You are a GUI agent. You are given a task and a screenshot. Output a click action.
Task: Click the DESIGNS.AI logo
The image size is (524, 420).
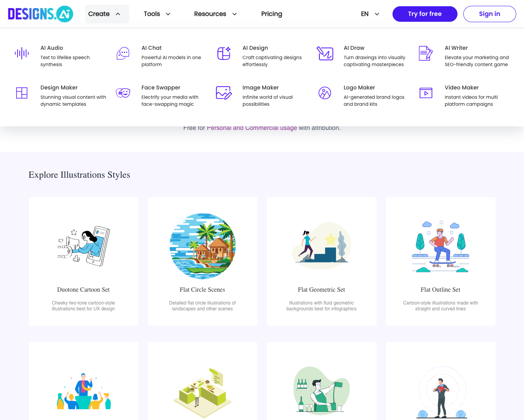[x=40, y=14]
